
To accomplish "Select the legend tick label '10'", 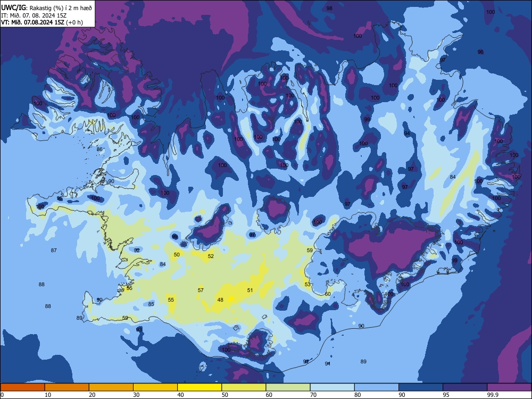I will [48, 395].
